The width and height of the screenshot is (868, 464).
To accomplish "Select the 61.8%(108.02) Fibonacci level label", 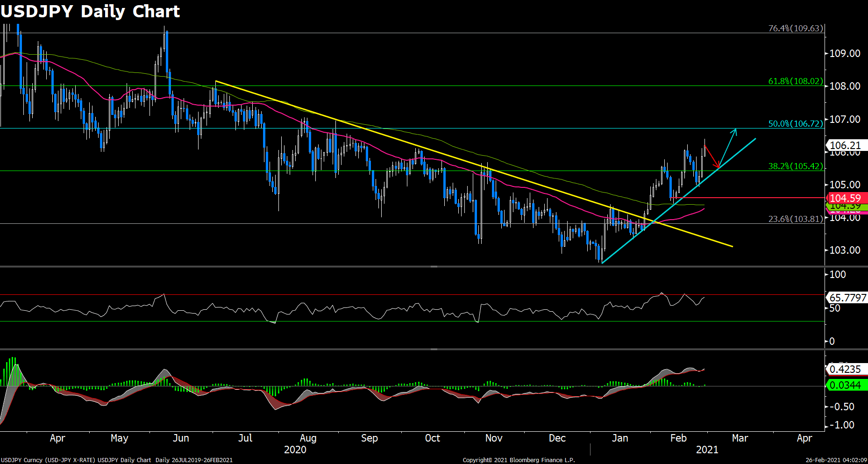I will pyautogui.click(x=796, y=81).
